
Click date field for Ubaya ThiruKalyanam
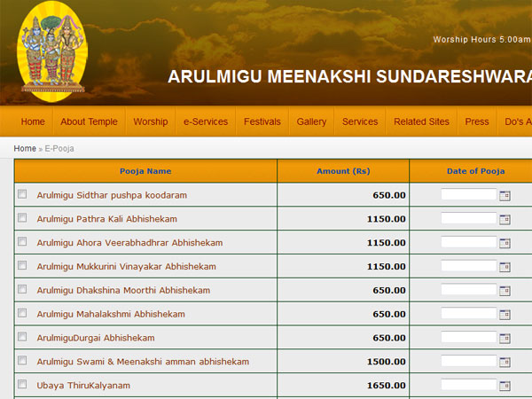pyautogui.click(x=469, y=385)
